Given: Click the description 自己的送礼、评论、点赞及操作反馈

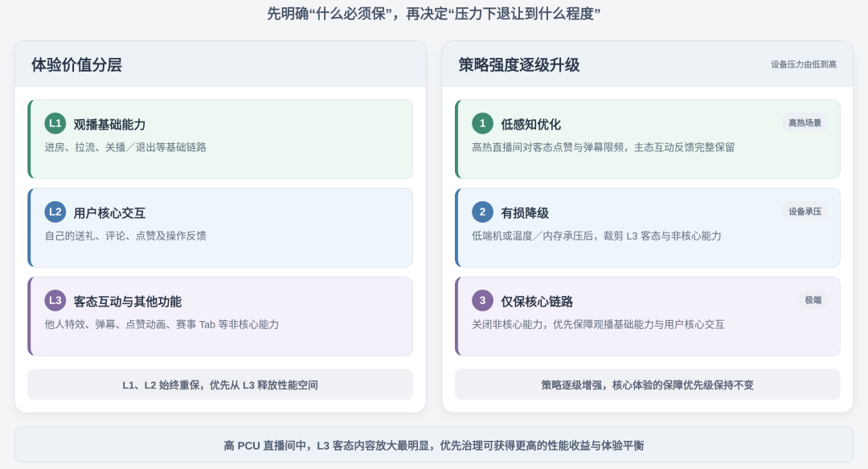Looking at the screenshot, I should (125, 236).
